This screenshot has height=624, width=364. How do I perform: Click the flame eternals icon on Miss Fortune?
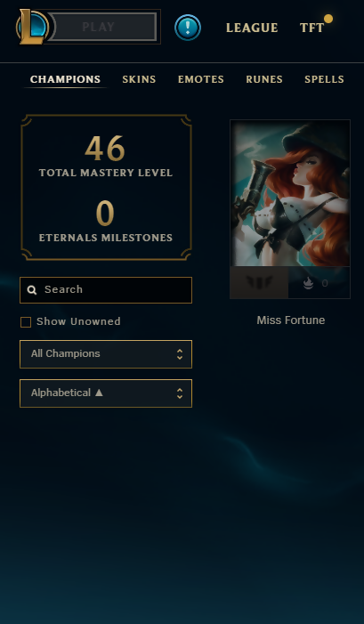pyautogui.click(x=308, y=283)
